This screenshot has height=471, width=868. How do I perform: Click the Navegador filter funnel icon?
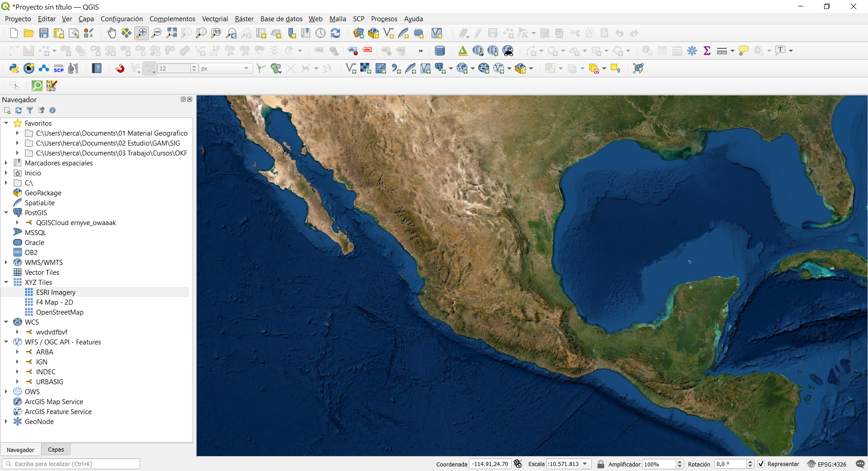30,110
